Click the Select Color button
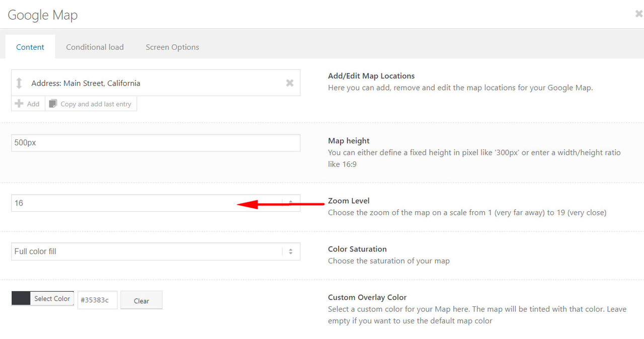 tap(52, 298)
